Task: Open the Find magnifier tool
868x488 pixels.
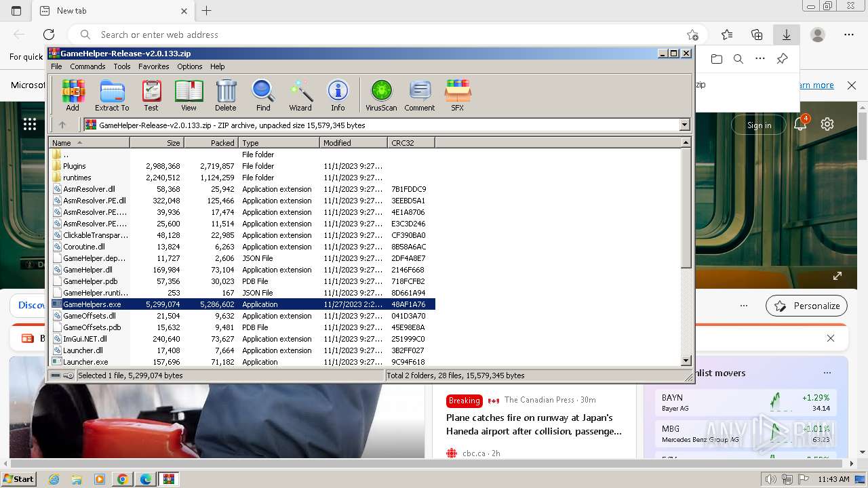Action: [x=263, y=95]
